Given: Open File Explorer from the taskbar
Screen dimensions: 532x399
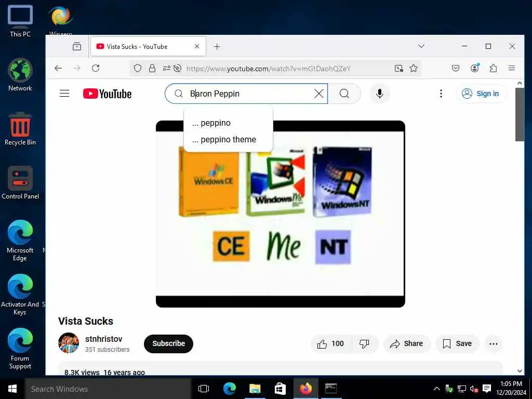Looking at the screenshot, I should click(255, 389).
